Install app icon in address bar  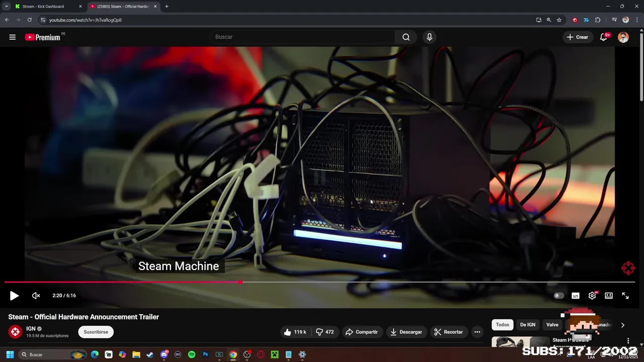(x=539, y=20)
